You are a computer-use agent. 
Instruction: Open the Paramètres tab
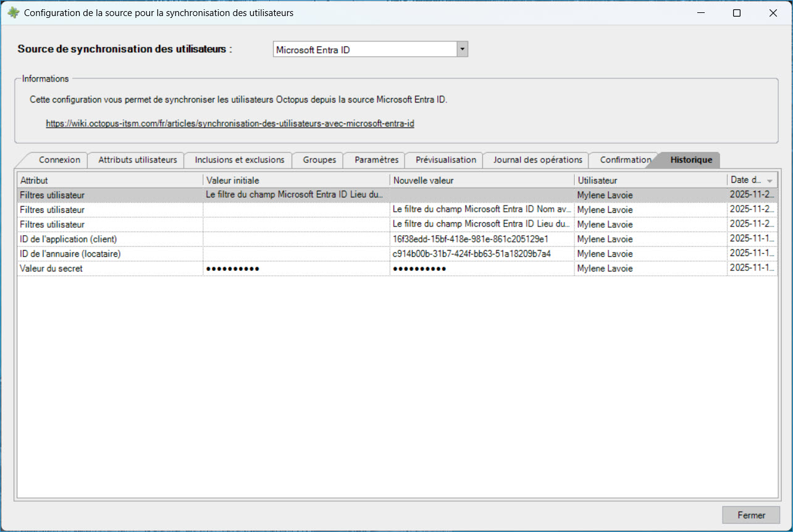376,160
